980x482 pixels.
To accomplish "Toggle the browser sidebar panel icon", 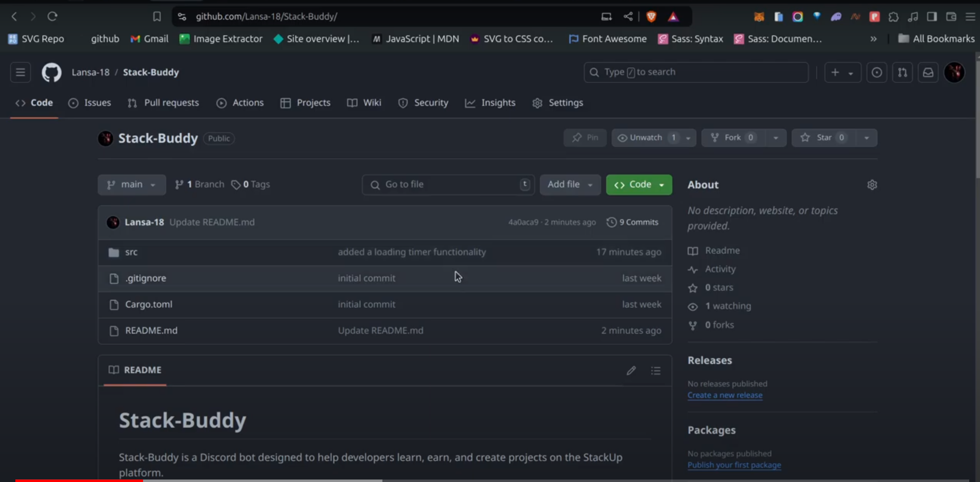I will coord(932,16).
